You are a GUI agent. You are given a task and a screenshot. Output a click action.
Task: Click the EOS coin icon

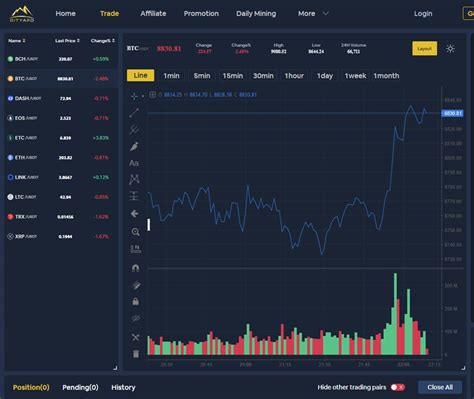pos(10,118)
